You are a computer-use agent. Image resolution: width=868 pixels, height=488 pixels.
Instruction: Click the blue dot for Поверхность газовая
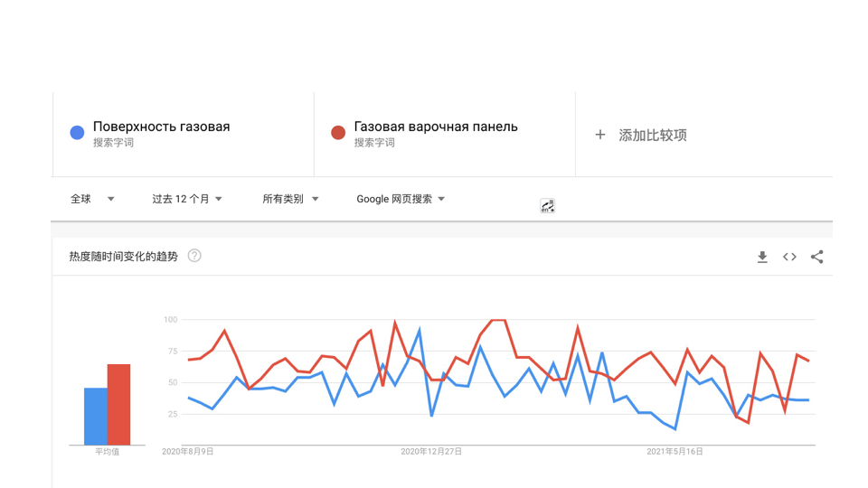tap(77, 132)
